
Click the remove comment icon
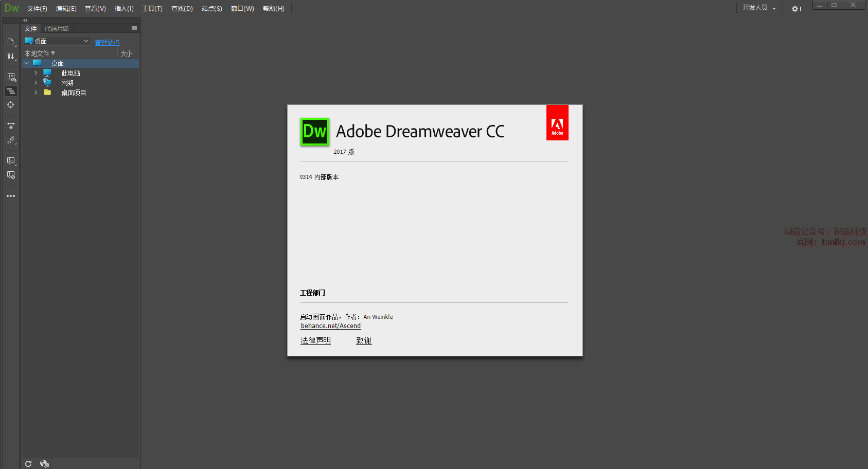coord(11,175)
